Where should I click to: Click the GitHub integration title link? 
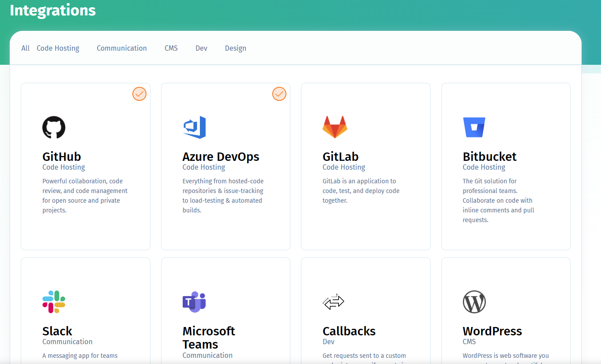coord(61,156)
